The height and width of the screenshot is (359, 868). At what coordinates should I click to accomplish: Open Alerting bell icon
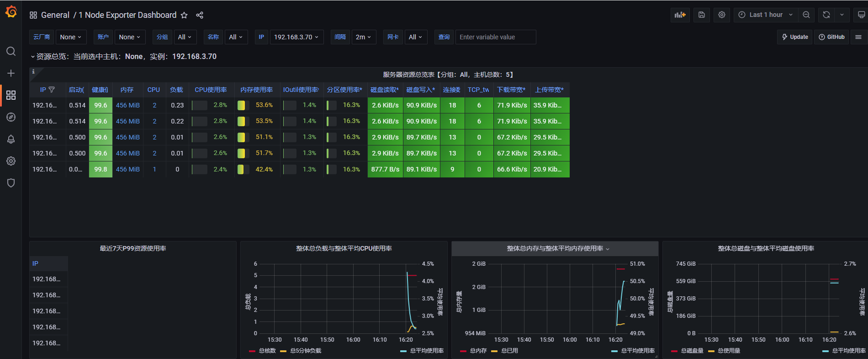[11, 139]
